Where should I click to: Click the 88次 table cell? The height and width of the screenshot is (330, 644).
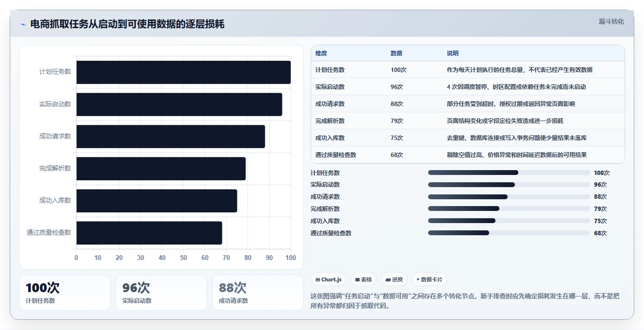pyautogui.click(x=397, y=104)
